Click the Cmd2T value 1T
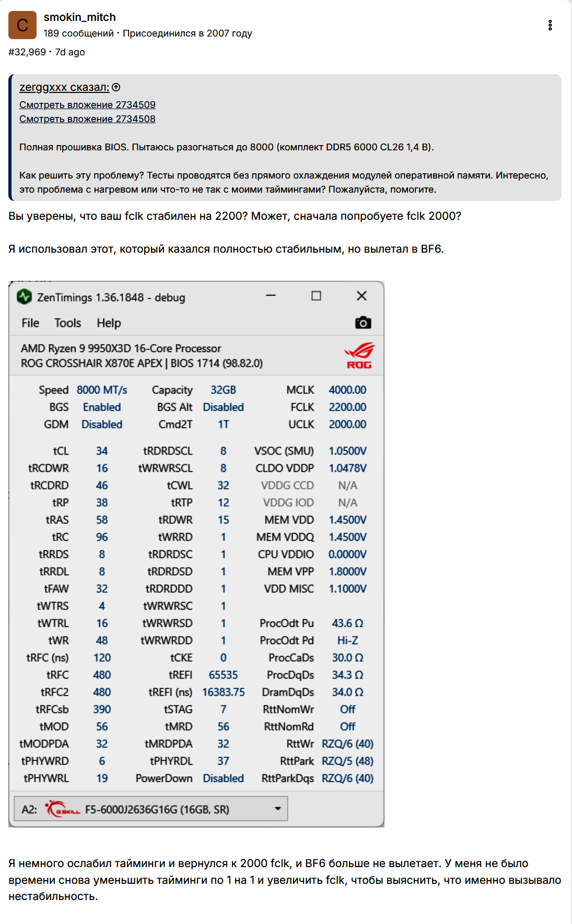This screenshot has height=924, width=572. [x=223, y=424]
